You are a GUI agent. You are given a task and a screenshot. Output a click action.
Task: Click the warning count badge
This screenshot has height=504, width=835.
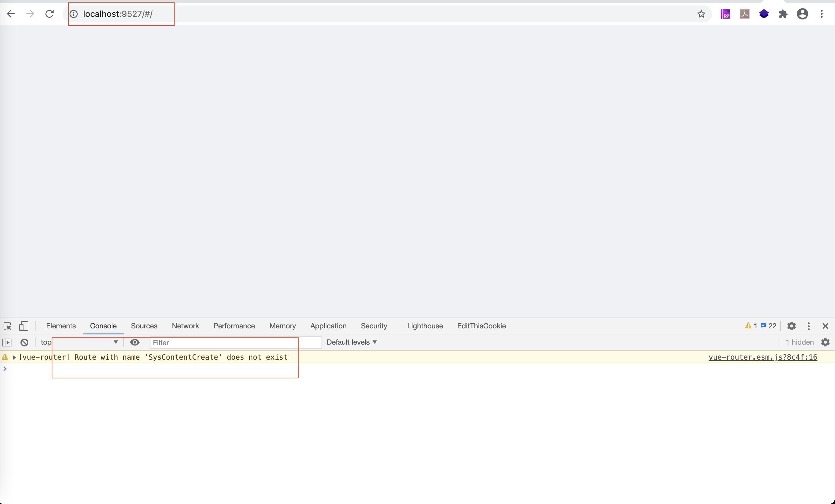tap(751, 326)
